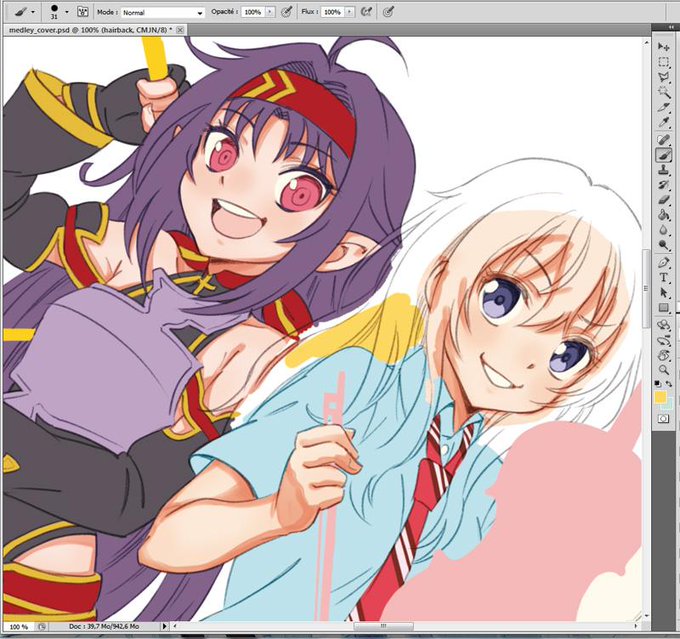The image size is (680, 639).
Task: Click the Opacité 100% input field
Action: [x=253, y=12]
